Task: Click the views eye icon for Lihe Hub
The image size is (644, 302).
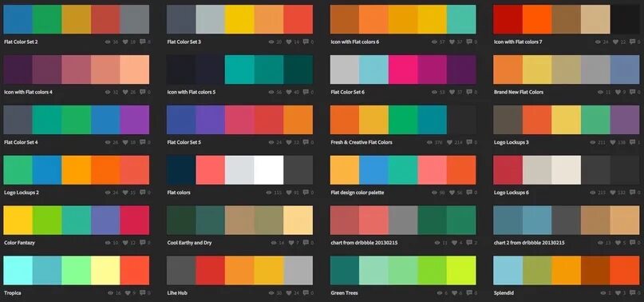Action: (x=271, y=293)
